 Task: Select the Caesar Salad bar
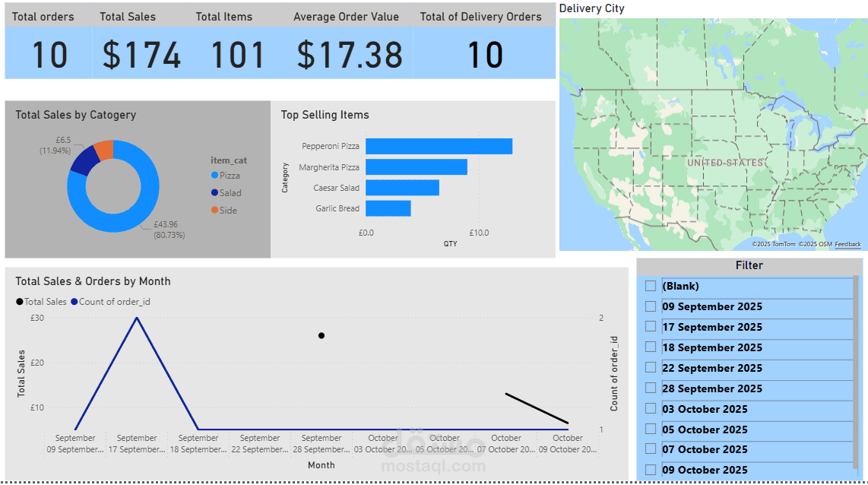(401, 187)
